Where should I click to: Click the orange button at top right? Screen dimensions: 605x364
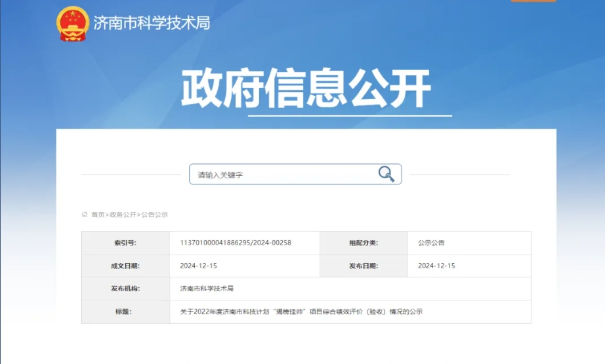533,1
